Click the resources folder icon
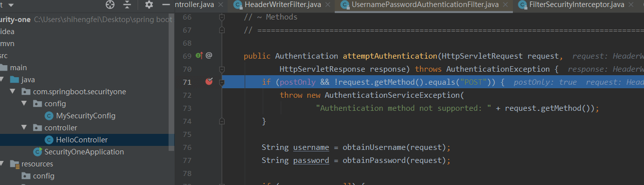The image size is (644, 185). (15, 164)
